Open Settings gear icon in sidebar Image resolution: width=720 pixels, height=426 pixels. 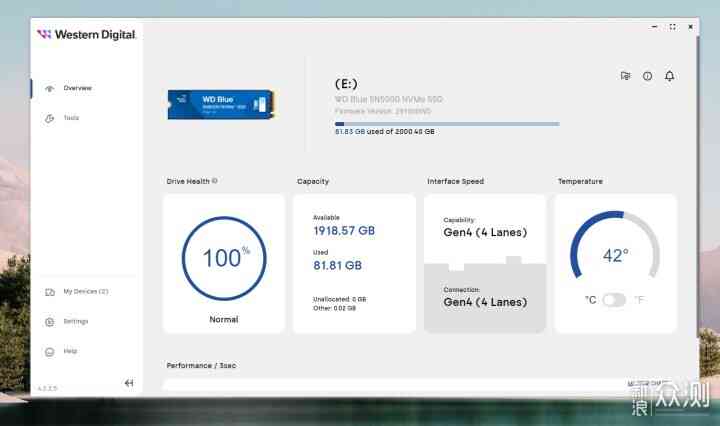(x=50, y=322)
